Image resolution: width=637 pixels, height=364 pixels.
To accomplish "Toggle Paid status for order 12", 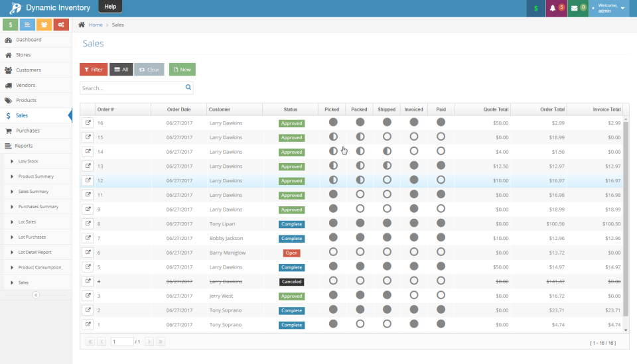I will [x=441, y=180].
